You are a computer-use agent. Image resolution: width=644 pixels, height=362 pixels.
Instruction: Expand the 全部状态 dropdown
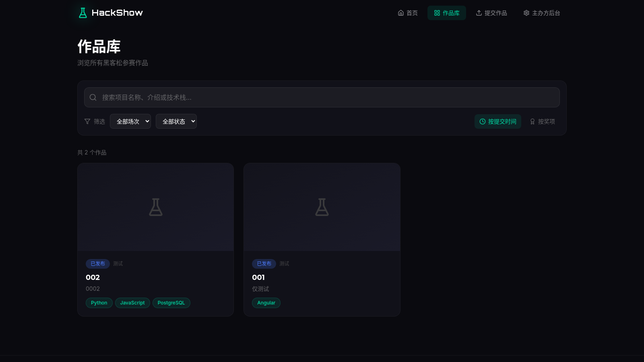(176, 121)
